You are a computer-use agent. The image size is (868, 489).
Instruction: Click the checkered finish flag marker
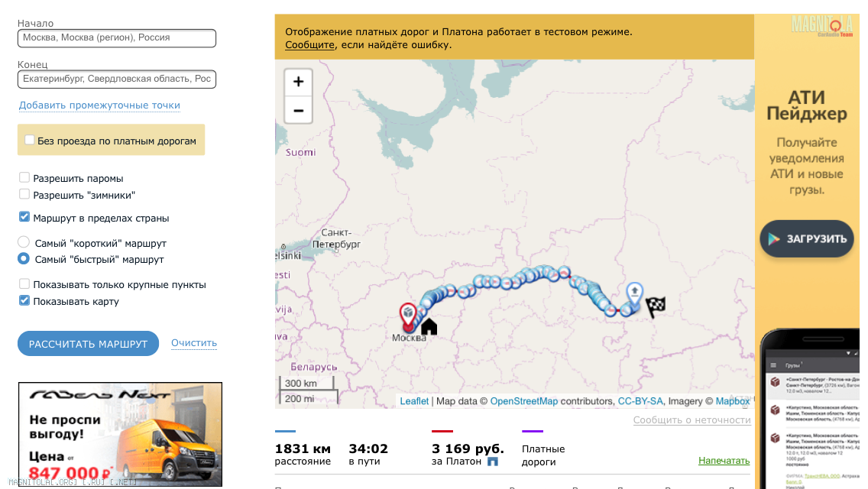coord(656,306)
